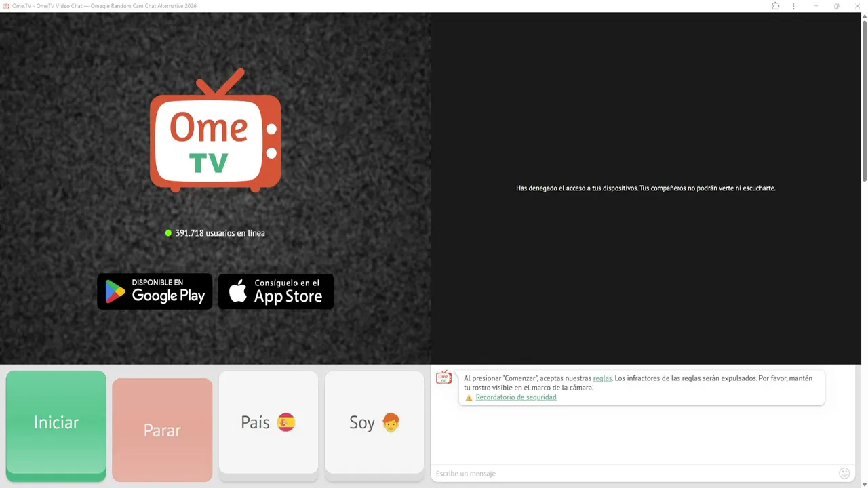
Task: Click the page's vertical scrollbar thumb
Action: tap(864, 102)
